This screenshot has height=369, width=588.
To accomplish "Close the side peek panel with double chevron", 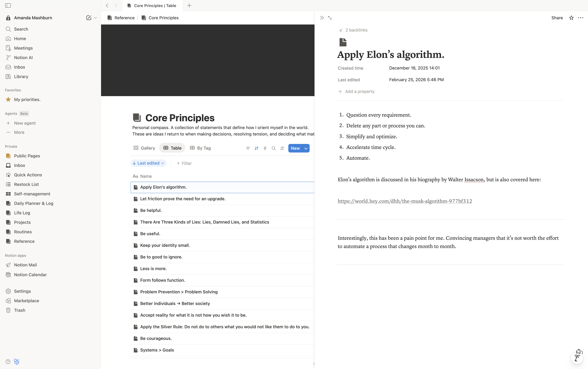I will pyautogui.click(x=322, y=18).
